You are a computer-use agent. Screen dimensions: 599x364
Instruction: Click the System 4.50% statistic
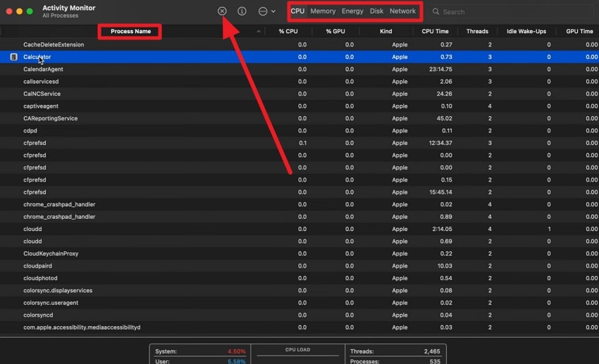point(200,351)
